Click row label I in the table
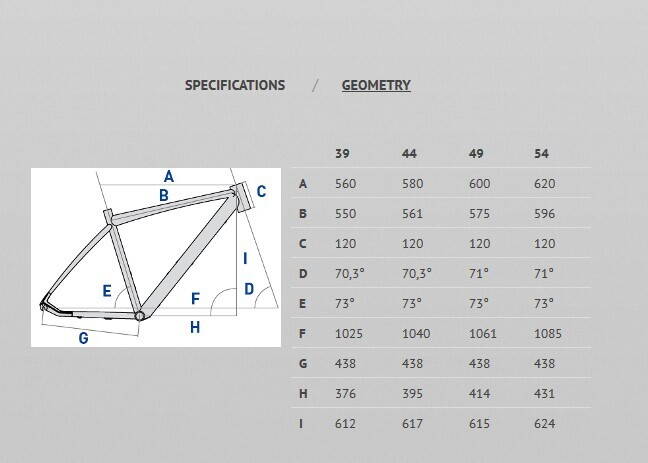 click(303, 424)
